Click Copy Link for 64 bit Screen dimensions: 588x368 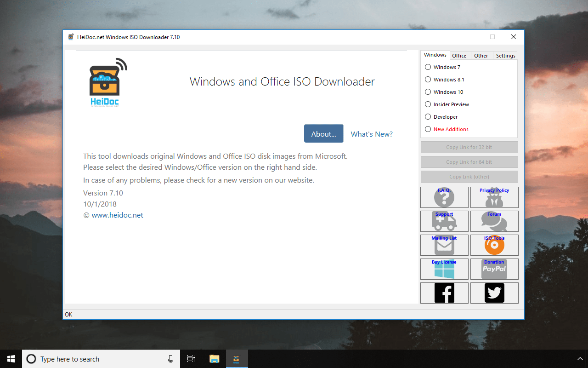pos(469,162)
